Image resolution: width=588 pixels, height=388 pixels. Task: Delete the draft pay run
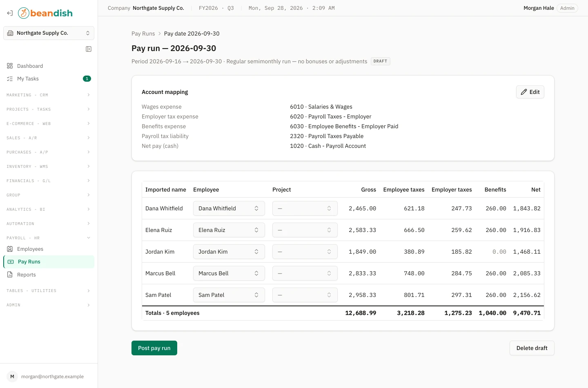[532, 348]
